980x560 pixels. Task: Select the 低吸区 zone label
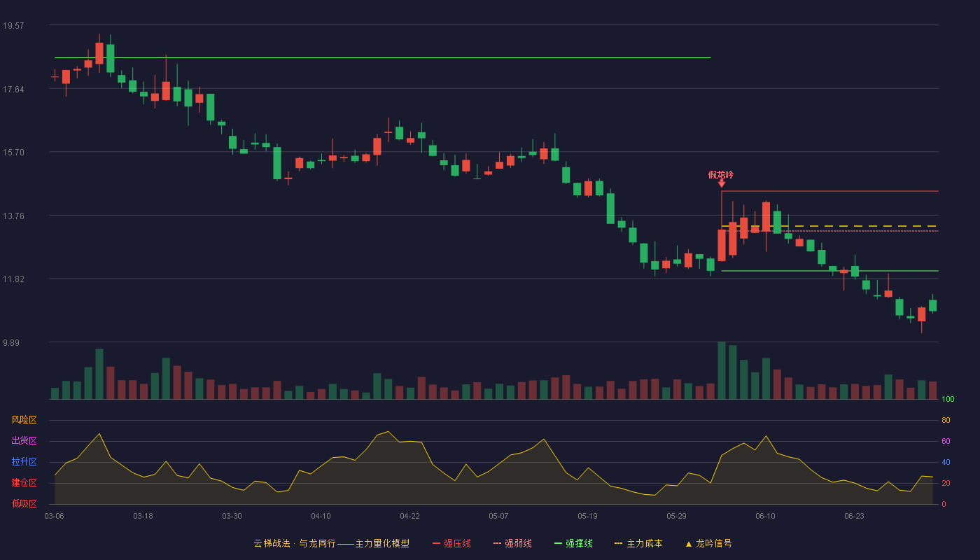(x=24, y=503)
